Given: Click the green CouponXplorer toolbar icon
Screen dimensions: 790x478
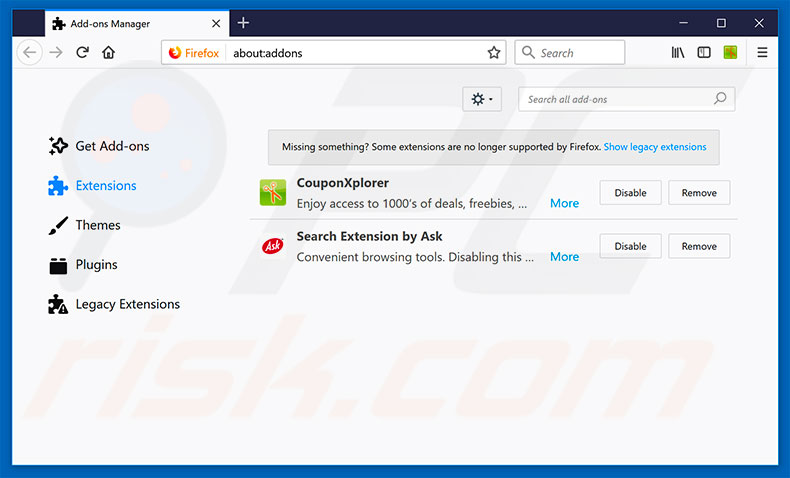Looking at the screenshot, I should (x=730, y=52).
